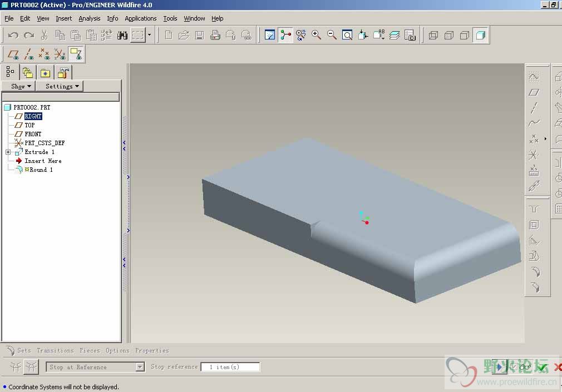Toggle coordinate systems visibility
Screen dimensions: 562x392
tap(60, 54)
